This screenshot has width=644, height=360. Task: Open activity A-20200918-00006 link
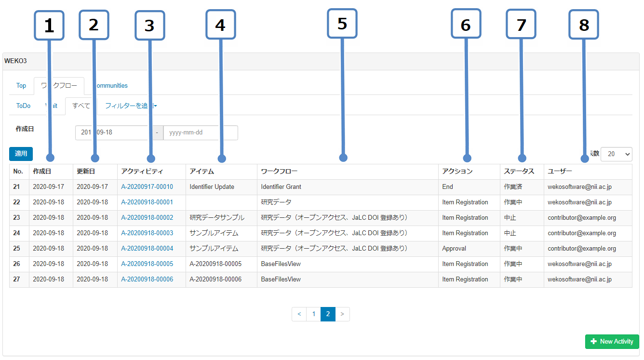pyautogui.click(x=147, y=280)
